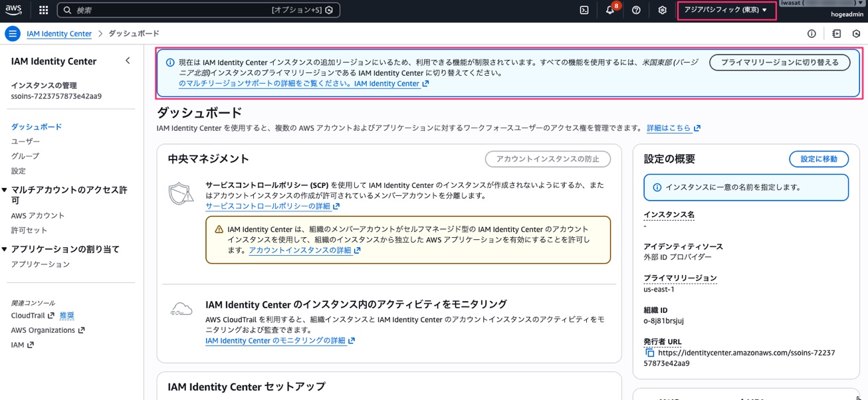Focus the AWS console search field
This screenshot has height=400, width=868.
[173, 10]
